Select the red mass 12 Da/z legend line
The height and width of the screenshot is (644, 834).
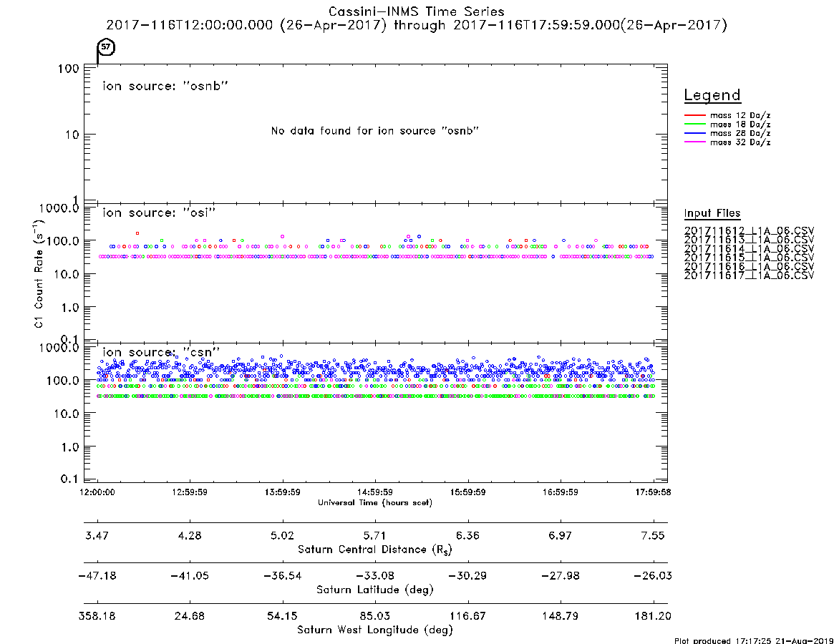click(x=694, y=115)
